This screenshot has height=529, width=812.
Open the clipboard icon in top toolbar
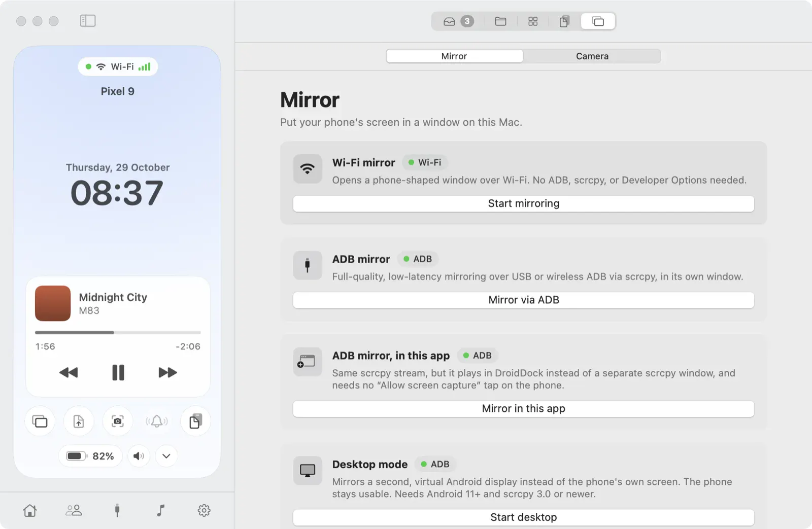click(x=564, y=21)
